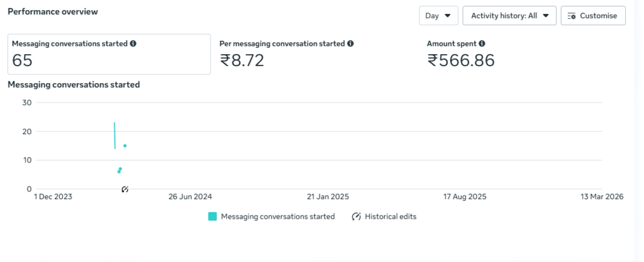644x262 pixels.
Task: Click the historical edits marker on chart axis
Action: tap(125, 189)
